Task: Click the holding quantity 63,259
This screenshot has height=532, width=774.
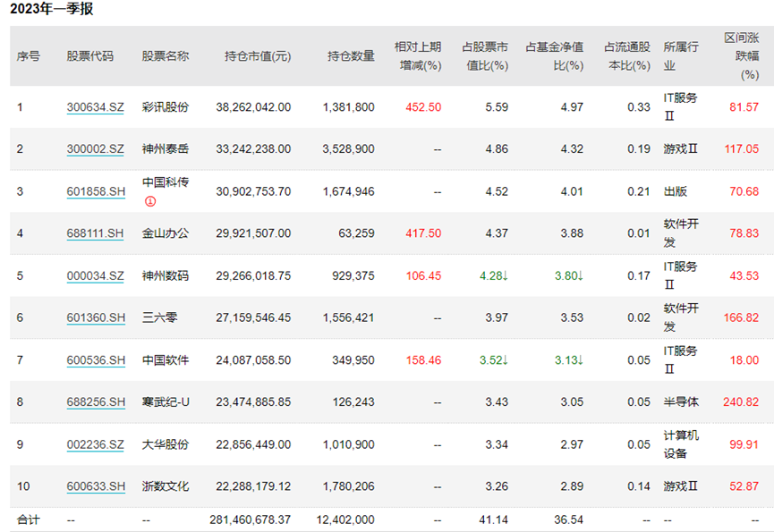Action: point(356,233)
